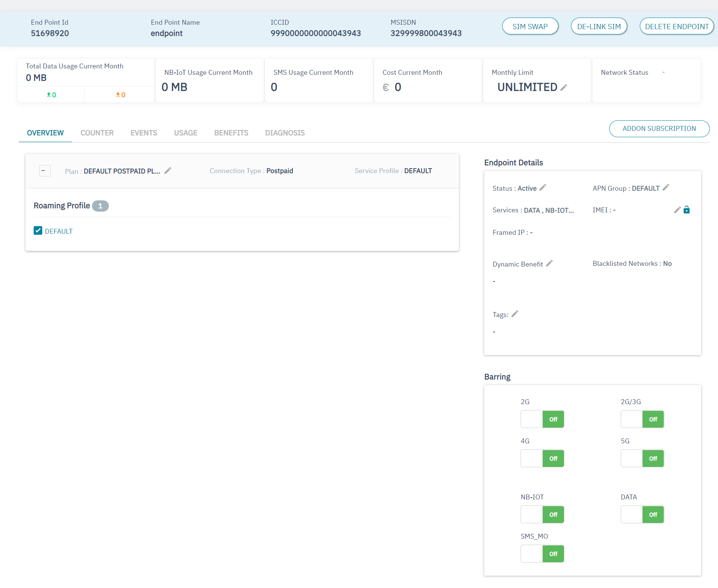Click the Plan edit pencil icon
This screenshot has width=718, height=588.
(168, 170)
